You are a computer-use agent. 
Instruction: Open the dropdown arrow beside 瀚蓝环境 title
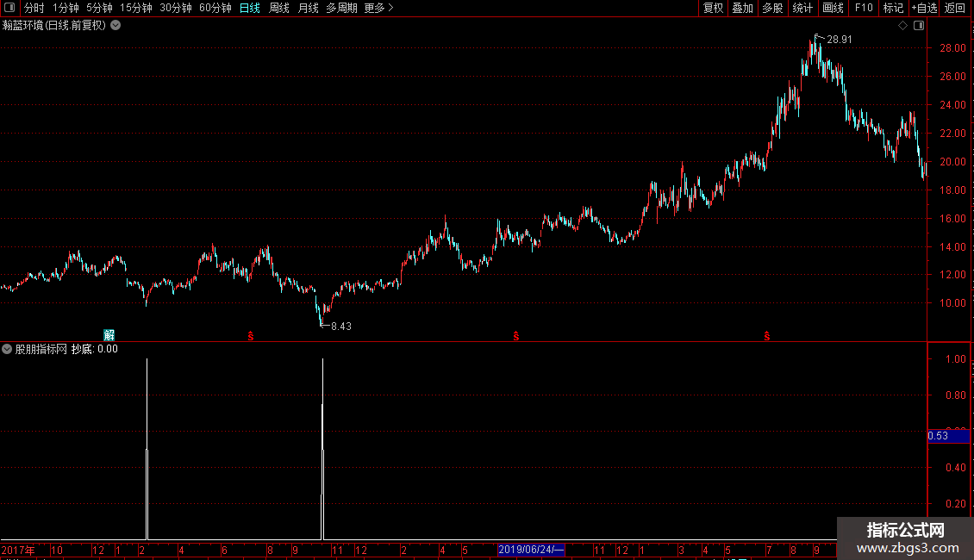click(116, 26)
